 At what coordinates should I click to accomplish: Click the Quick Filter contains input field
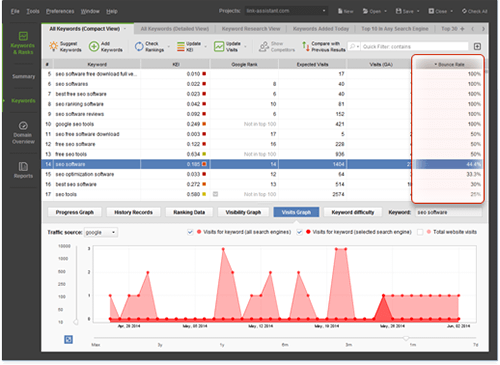[x=415, y=46]
